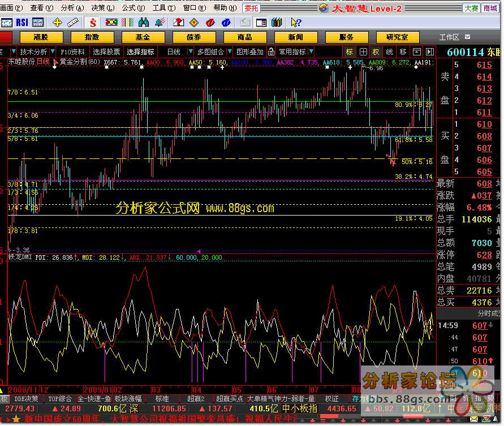Toggle the 标 marker button

click(350, 51)
